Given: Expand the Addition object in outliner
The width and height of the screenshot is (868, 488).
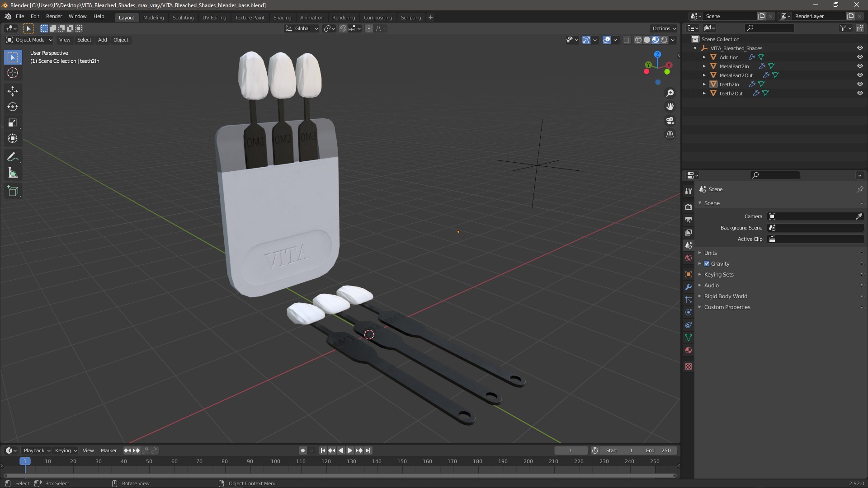Looking at the screenshot, I should 704,57.
